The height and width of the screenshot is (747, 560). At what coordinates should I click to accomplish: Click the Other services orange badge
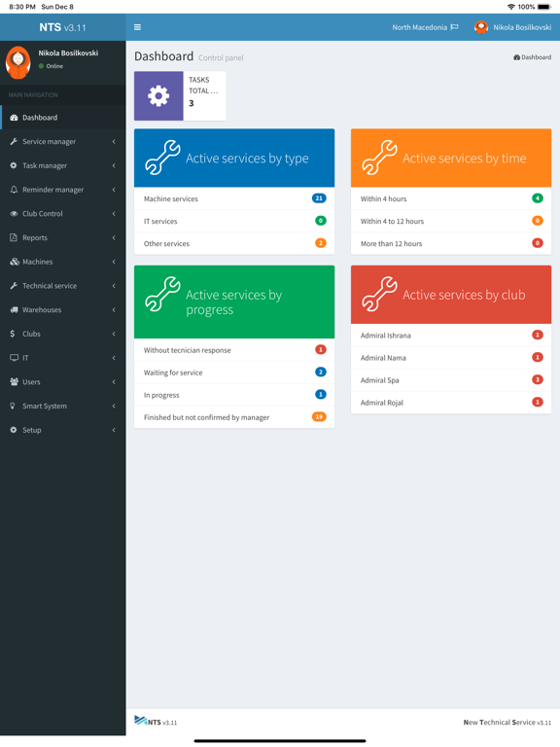coord(321,243)
